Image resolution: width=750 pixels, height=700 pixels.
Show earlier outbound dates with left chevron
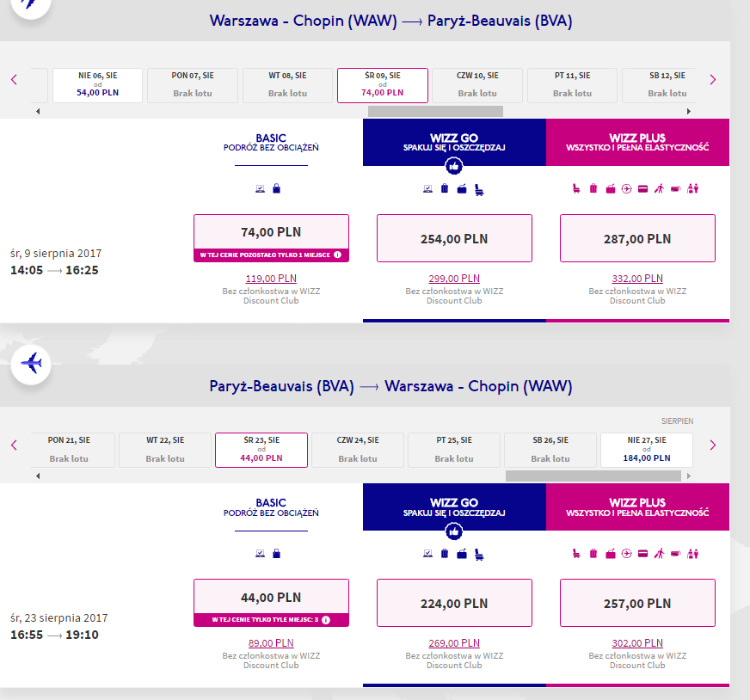click(14, 79)
